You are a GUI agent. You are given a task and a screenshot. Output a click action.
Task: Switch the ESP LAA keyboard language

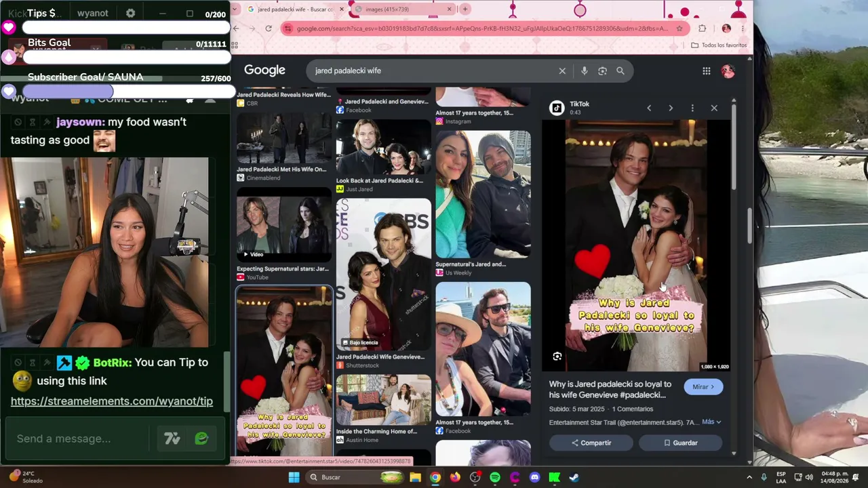781,477
